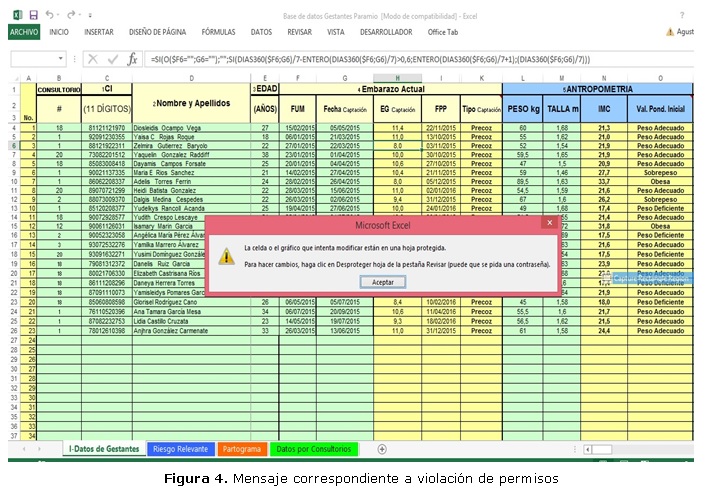
Task: Select column H header
Action: point(399,78)
